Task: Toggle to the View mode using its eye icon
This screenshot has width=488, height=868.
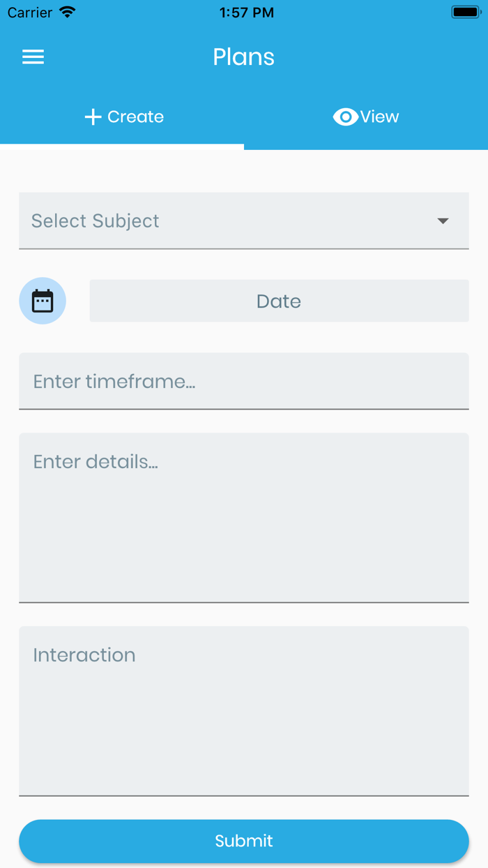Action: (345, 117)
